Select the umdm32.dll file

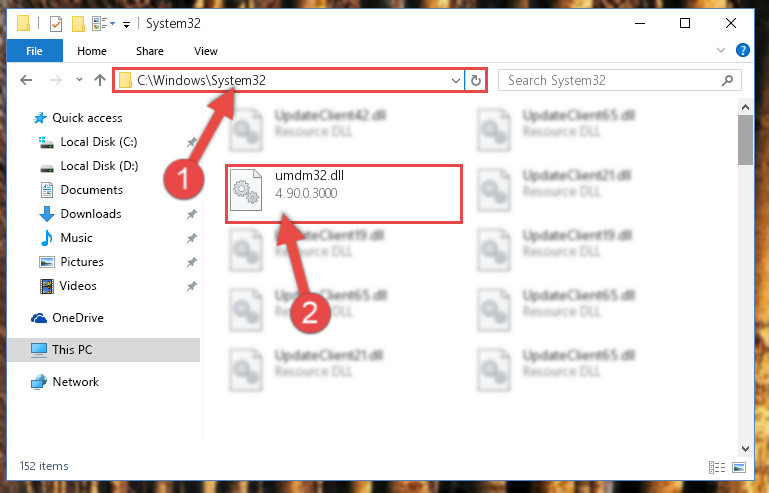[343, 194]
